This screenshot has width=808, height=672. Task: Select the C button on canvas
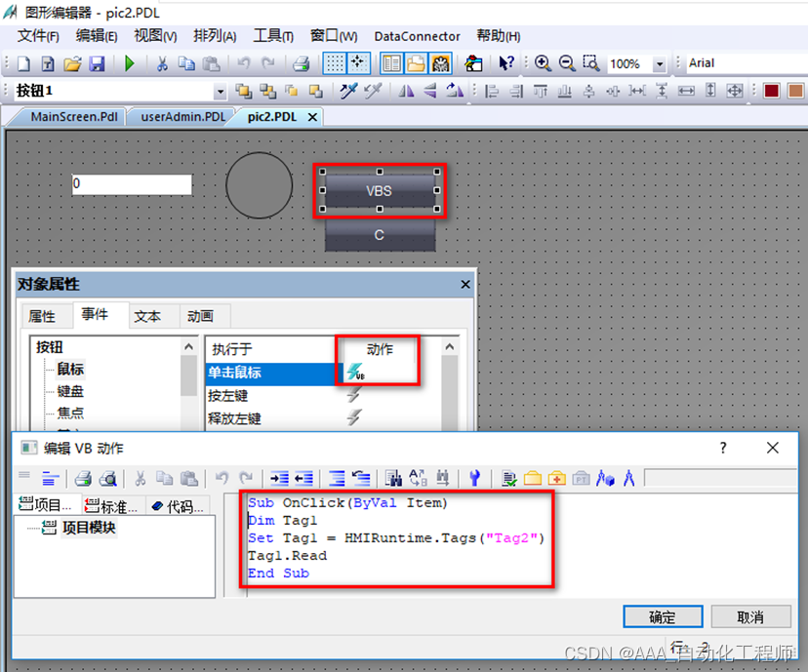(380, 235)
